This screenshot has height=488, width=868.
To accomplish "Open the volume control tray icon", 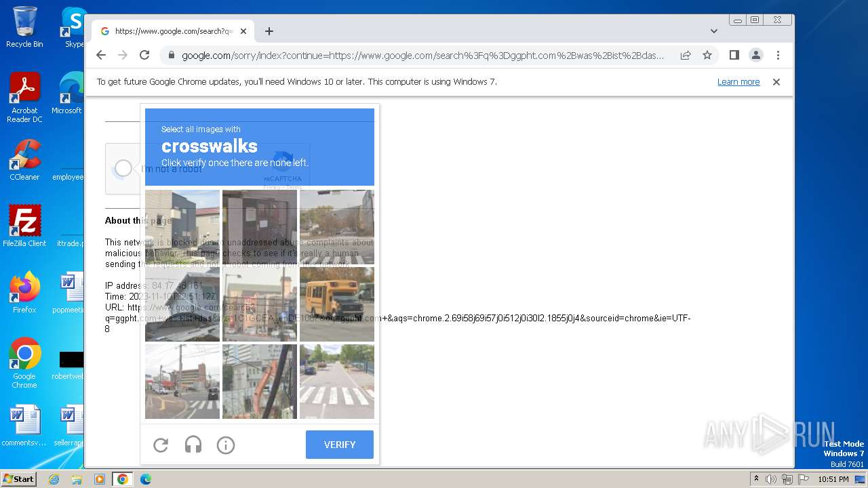I will (771, 479).
